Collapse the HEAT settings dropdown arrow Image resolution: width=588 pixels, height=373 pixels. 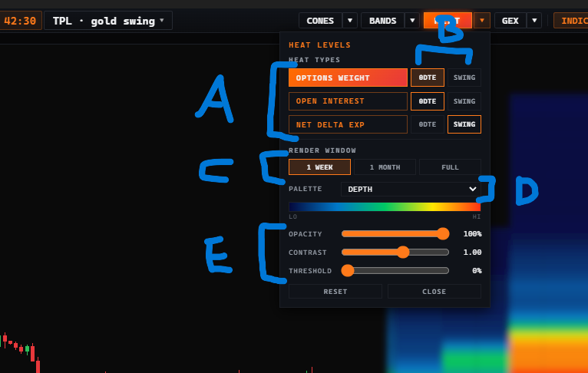click(x=482, y=21)
